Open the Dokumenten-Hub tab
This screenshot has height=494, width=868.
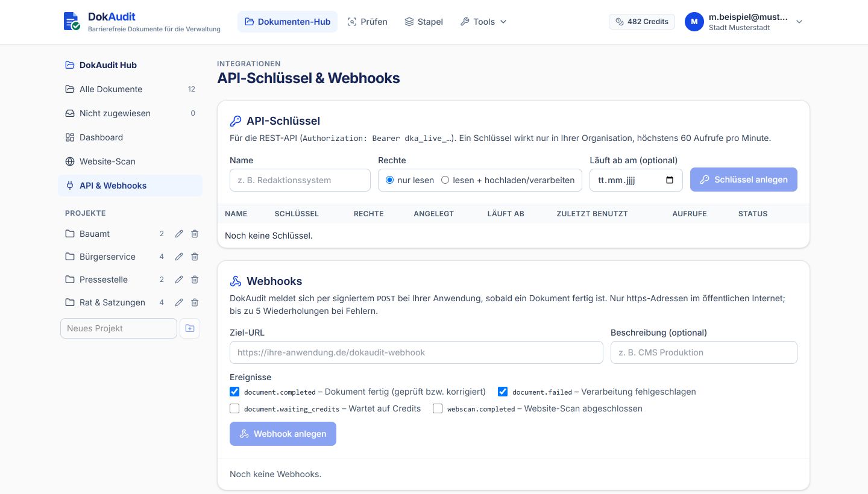pyautogui.click(x=288, y=22)
